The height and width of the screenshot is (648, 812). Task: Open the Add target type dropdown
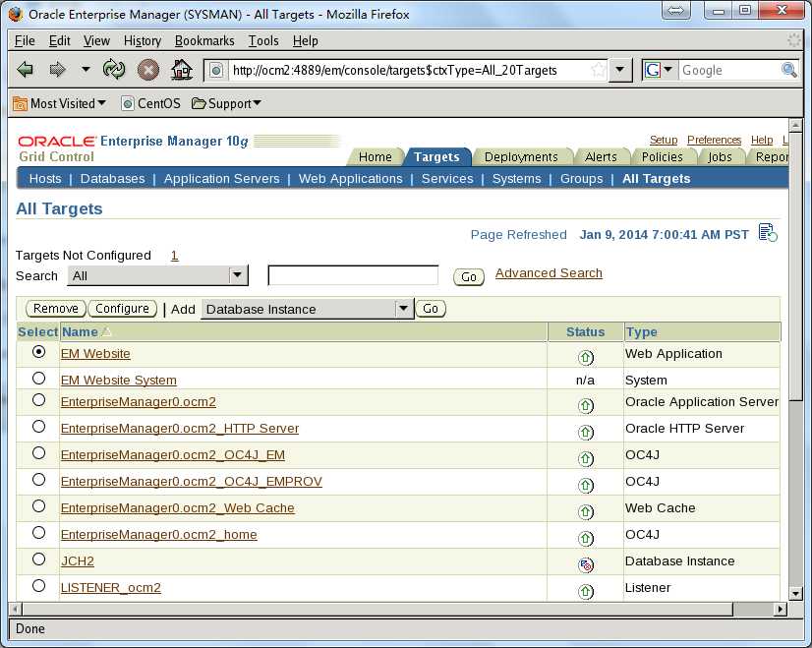tap(308, 309)
